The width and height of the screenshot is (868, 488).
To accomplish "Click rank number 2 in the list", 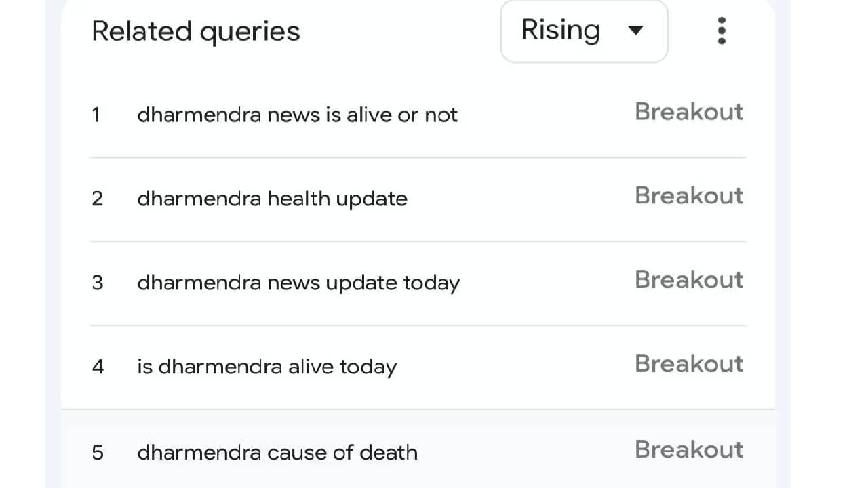I will [98, 199].
